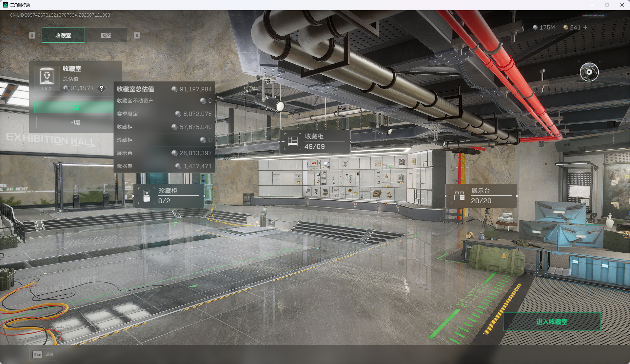
Task: Click the 三角洲行动 title bar app icon
Action: point(6,5)
